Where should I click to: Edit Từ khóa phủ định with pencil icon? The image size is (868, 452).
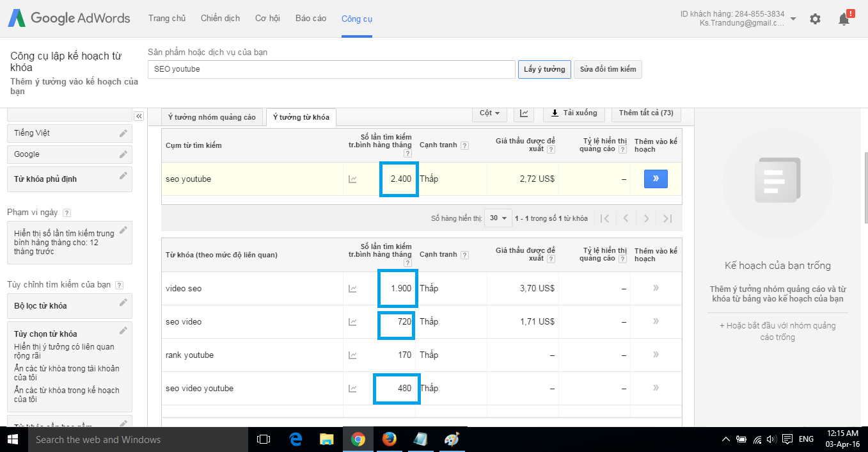(x=123, y=175)
